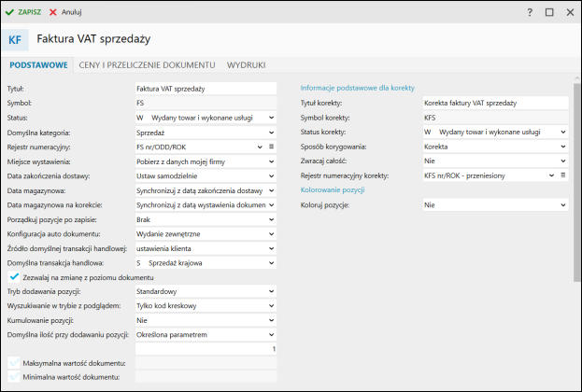Open list icon beside Rejestr numeracyjny korekty

[x=563, y=175]
